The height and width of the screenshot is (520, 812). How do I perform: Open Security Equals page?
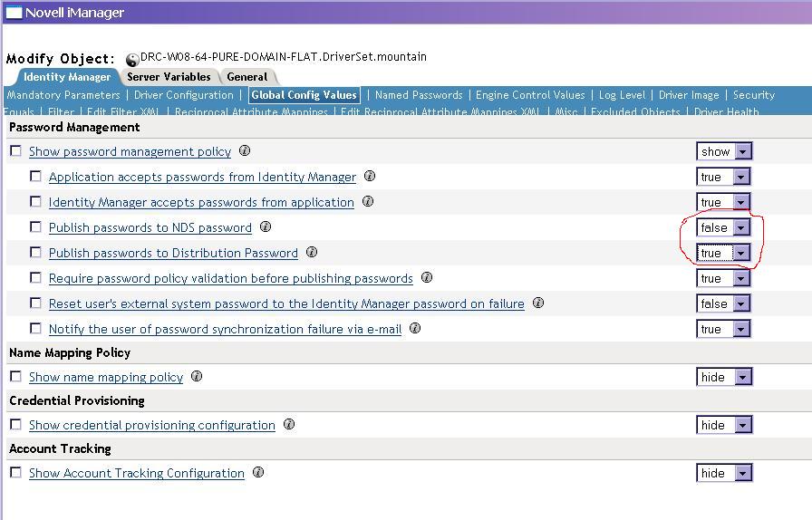[x=754, y=95]
